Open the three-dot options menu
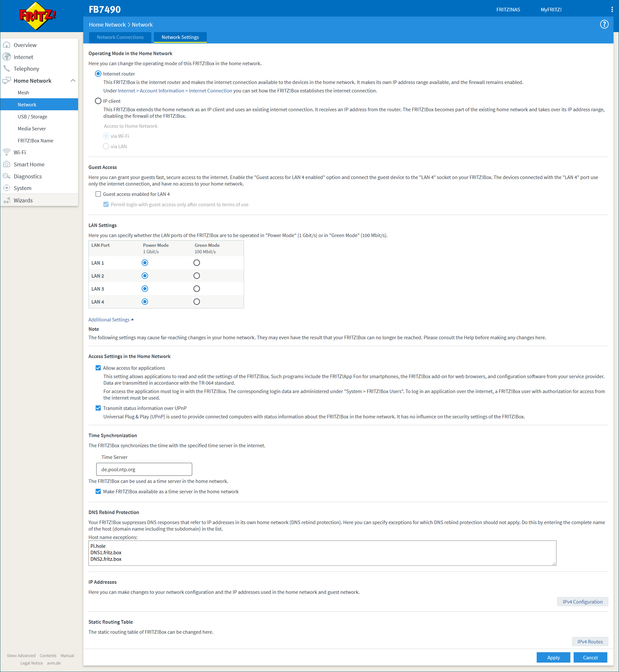619x672 pixels. [612, 9]
